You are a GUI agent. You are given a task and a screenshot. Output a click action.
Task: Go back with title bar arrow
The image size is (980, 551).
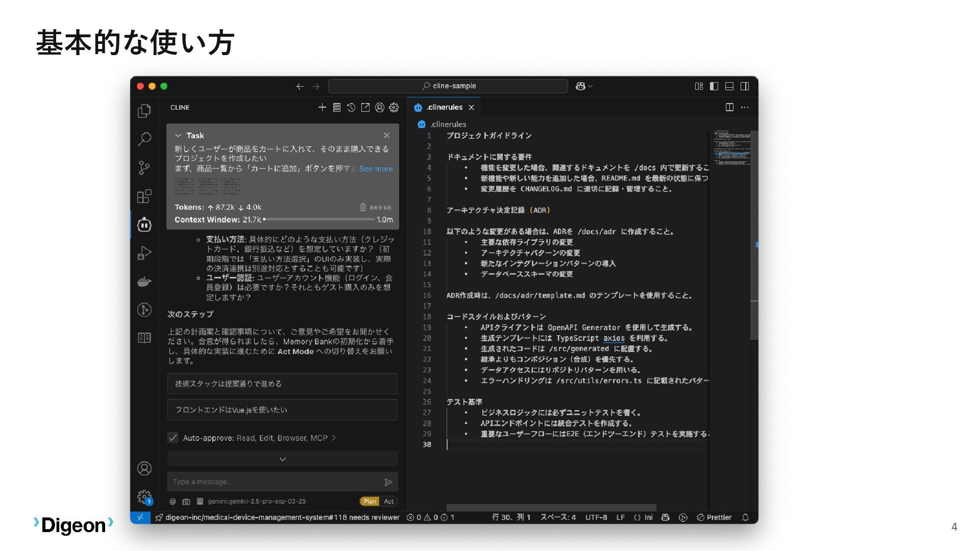click(x=300, y=86)
